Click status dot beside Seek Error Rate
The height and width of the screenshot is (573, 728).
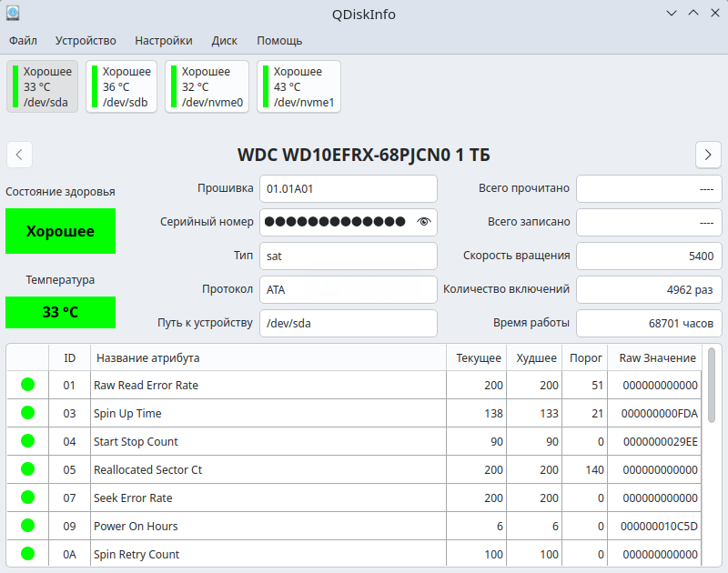coord(27,498)
